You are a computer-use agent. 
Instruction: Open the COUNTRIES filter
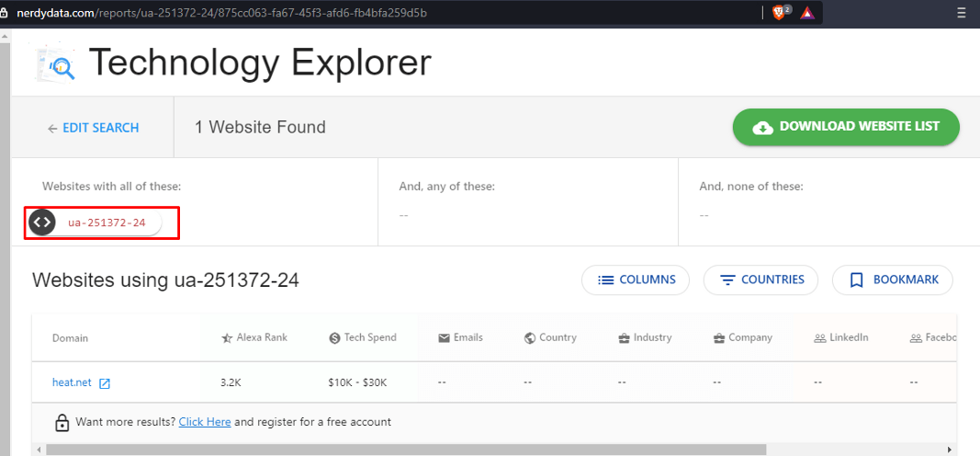(760, 280)
